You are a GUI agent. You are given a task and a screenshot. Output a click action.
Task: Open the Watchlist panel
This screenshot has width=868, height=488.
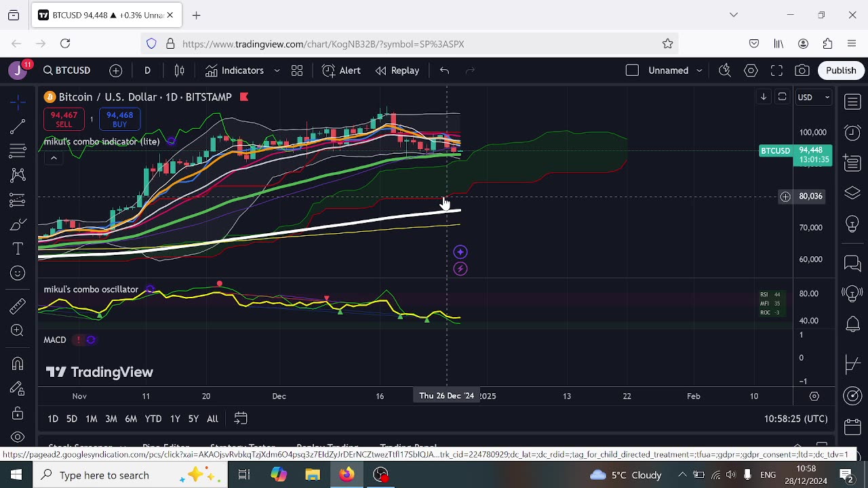852,102
